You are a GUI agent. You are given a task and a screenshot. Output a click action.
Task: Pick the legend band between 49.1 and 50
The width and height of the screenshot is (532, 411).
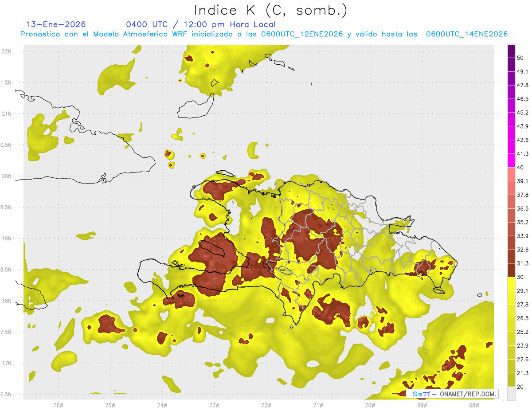[x=511, y=64]
